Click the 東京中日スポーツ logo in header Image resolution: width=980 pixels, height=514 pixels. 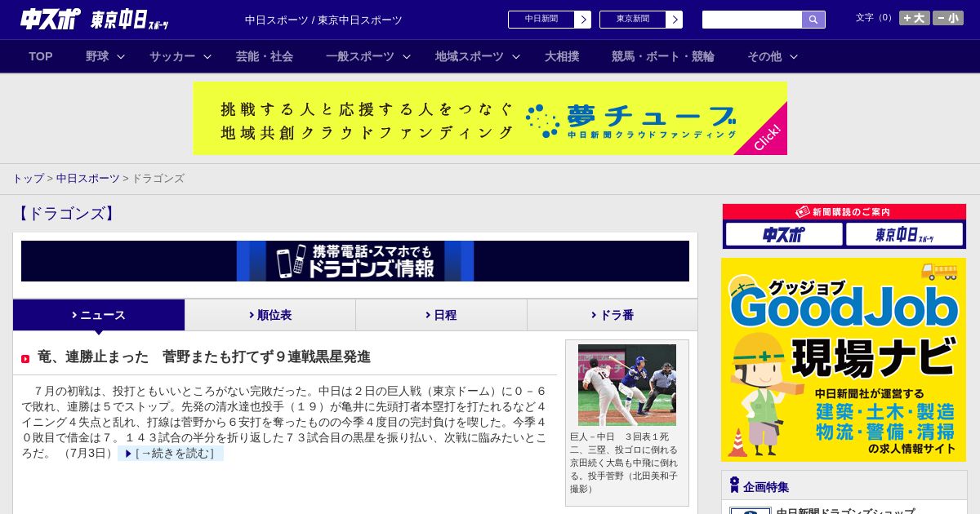click(x=130, y=20)
